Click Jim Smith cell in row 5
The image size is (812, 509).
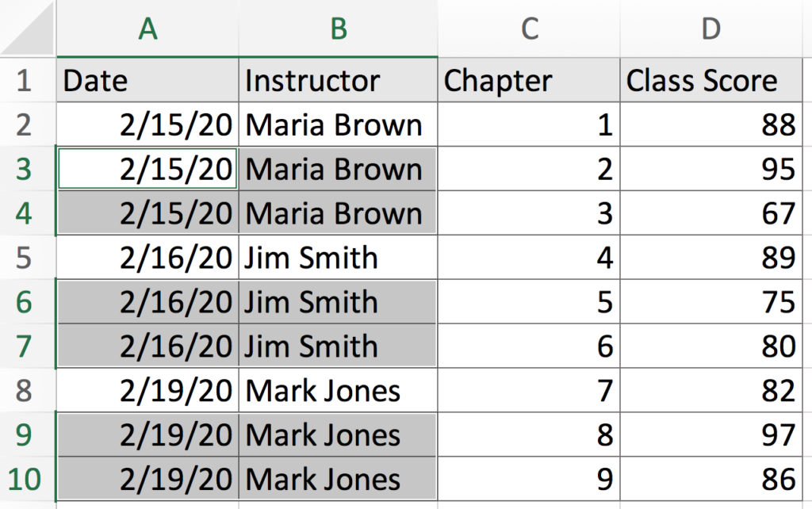pos(338,258)
